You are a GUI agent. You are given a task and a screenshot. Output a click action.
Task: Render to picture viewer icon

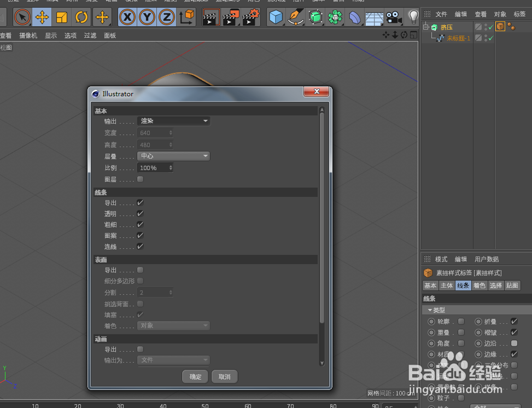pyautogui.click(x=231, y=17)
